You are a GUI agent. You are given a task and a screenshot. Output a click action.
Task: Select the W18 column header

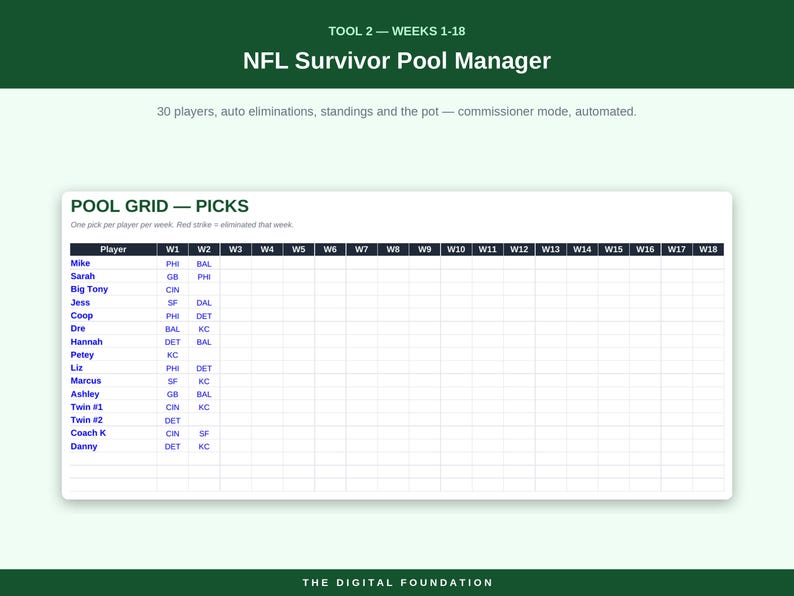click(708, 249)
